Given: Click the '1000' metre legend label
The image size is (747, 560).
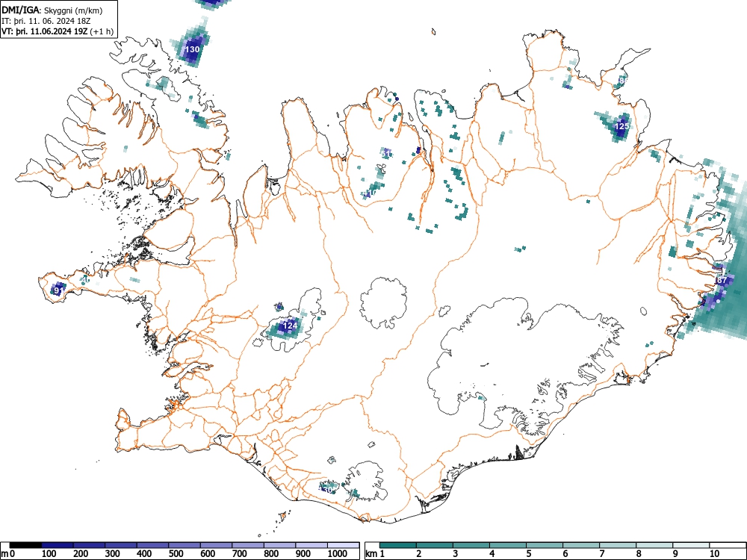Looking at the screenshot, I should point(338,554).
